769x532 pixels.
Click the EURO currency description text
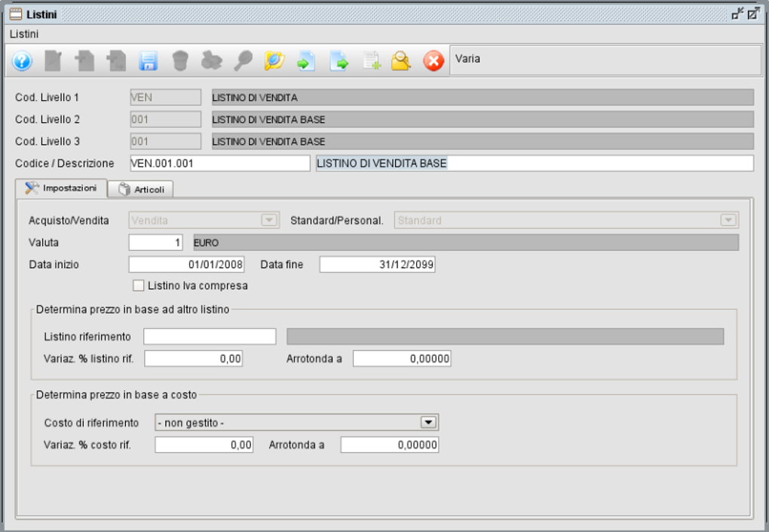click(x=207, y=243)
